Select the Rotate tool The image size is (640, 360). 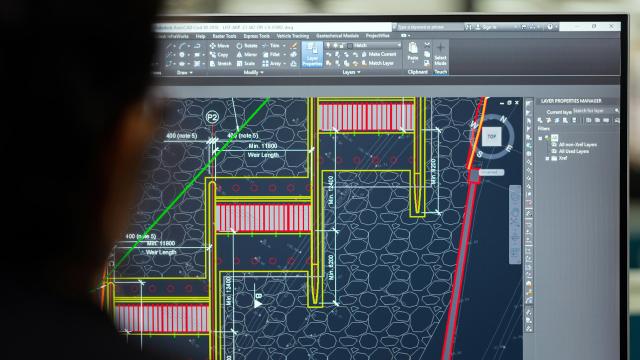point(247,46)
